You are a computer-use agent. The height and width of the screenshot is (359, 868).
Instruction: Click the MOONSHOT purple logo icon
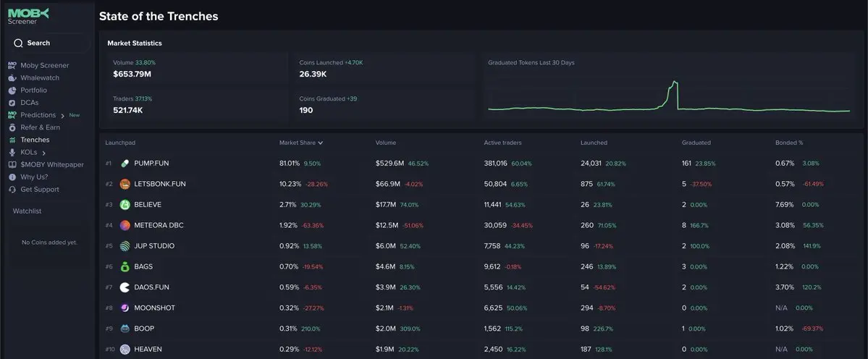click(125, 308)
